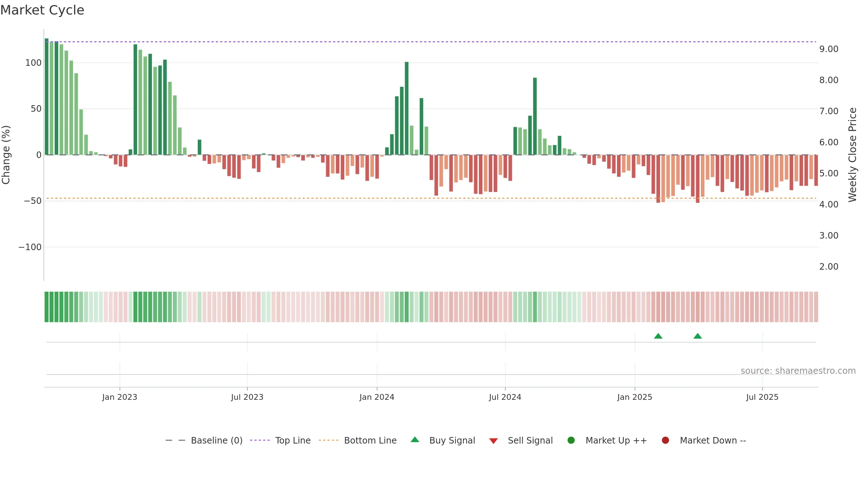Viewport: 868px width, 488px height.
Task: Click the Change (%) axis title
Action: [x=6, y=155]
